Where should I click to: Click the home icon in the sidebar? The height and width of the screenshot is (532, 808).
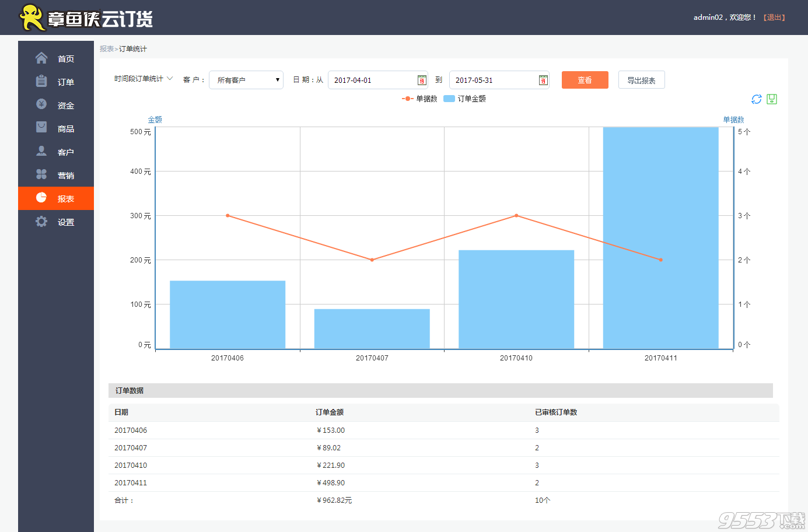point(41,58)
